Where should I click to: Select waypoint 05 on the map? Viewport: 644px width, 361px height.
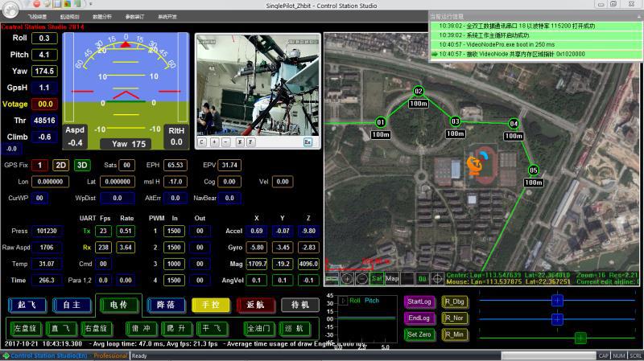(533, 170)
